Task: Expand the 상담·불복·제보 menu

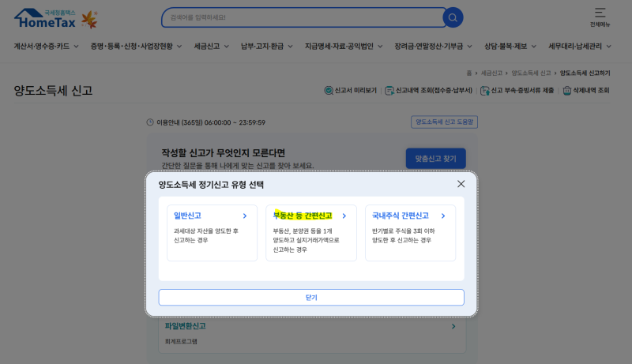Action: click(x=510, y=47)
